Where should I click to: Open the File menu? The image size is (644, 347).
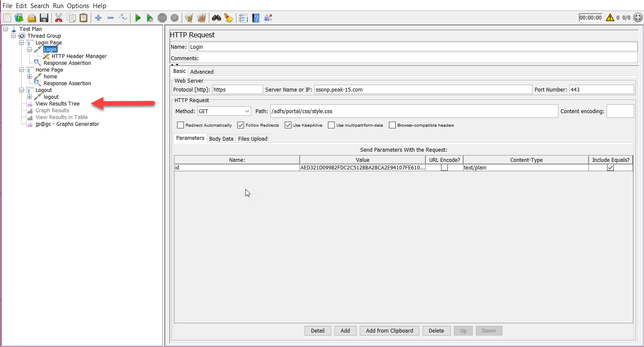click(7, 6)
